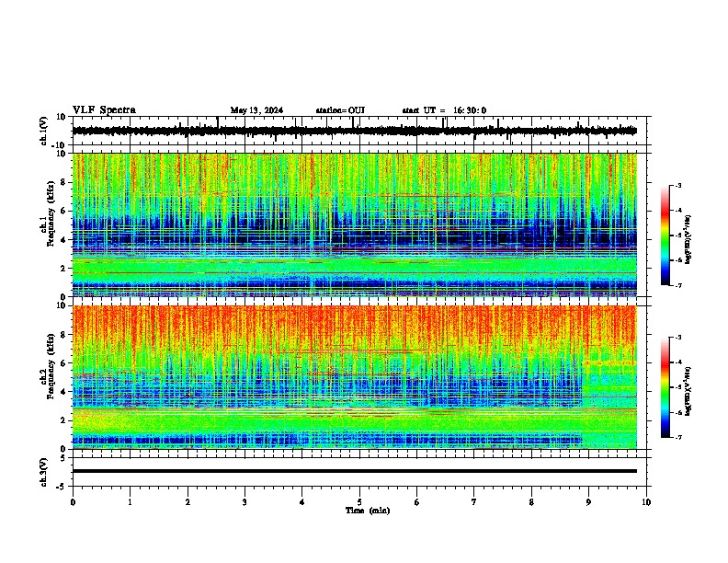Click the ch.1 voltage waveform trace

point(355,131)
